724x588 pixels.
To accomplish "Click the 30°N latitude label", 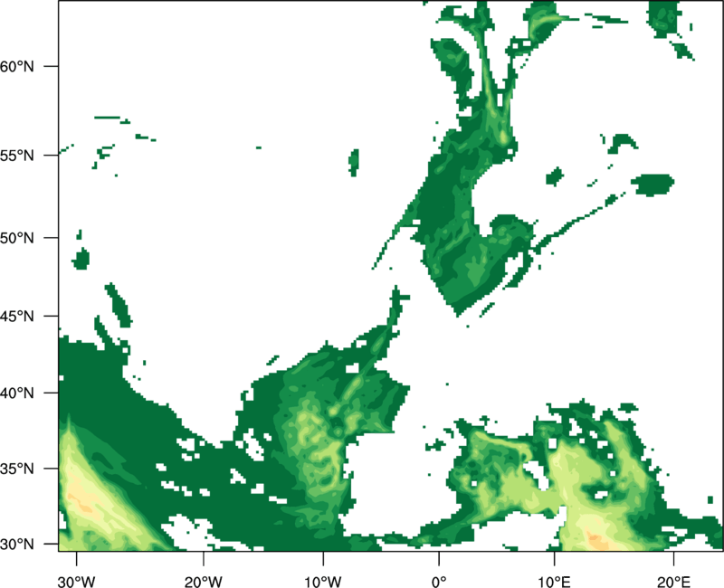I will [x=17, y=545].
